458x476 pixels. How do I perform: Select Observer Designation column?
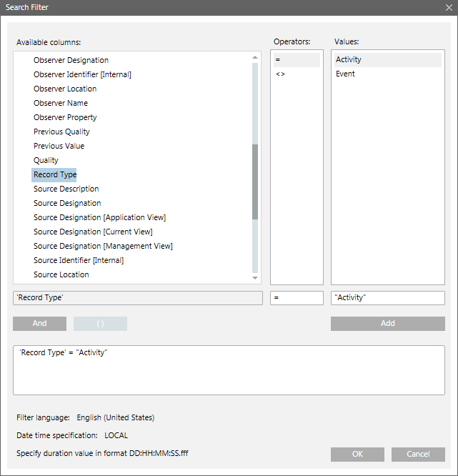[x=71, y=60]
